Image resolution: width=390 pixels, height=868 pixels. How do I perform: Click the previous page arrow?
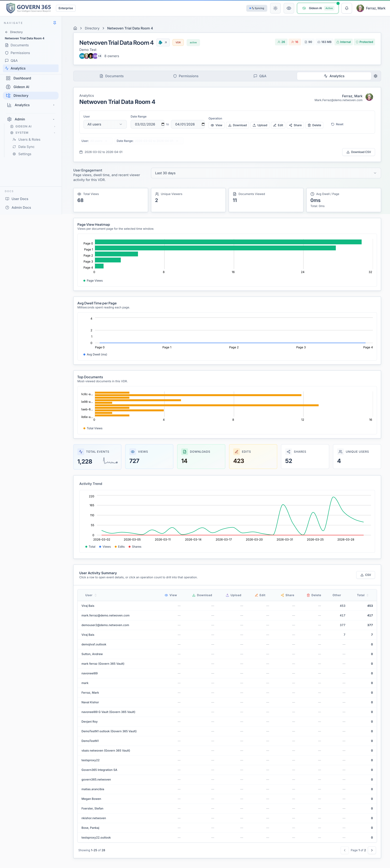[x=345, y=850]
